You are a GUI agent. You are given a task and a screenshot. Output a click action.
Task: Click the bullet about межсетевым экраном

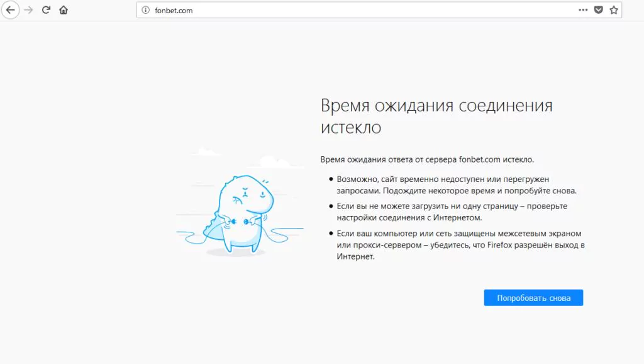(460, 245)
